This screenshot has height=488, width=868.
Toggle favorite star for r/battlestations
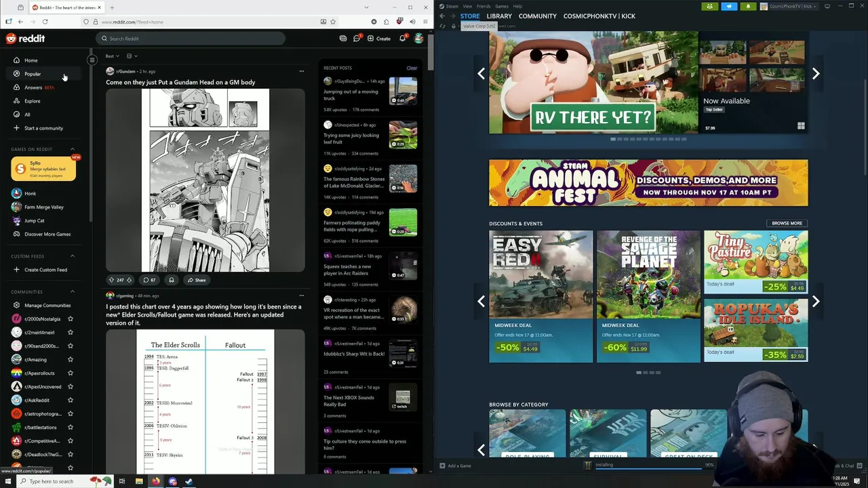pyautogui.click(x=70, y=427)
